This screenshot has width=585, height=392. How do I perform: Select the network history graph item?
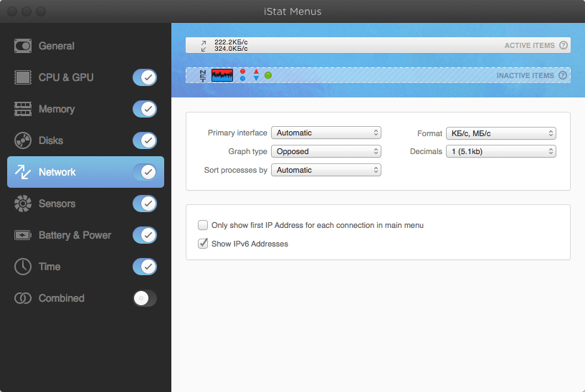[222, 75]
